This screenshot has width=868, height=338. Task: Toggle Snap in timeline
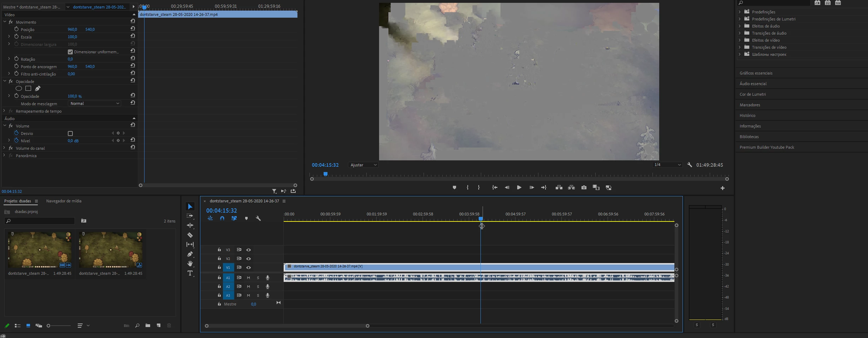tap(222, 218)
